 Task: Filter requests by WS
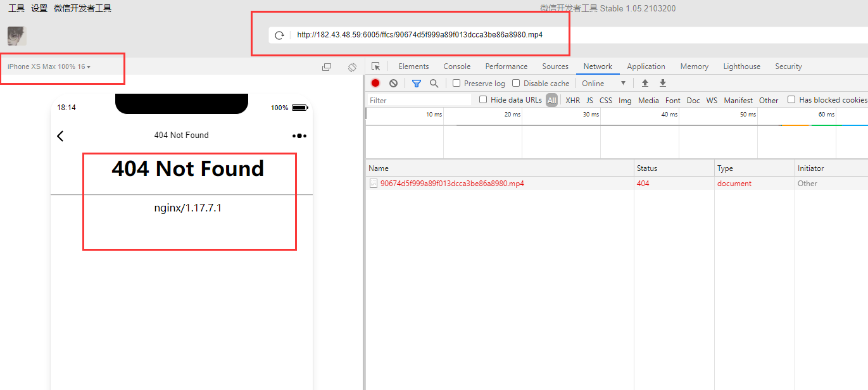[712, 100]
